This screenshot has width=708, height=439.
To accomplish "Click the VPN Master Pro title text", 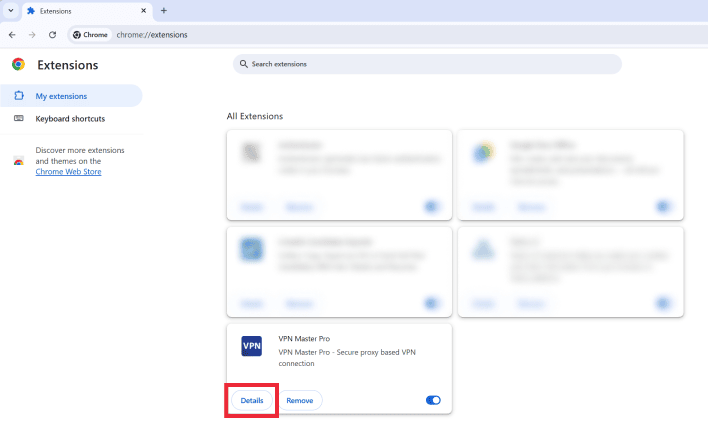I will click(x=304, y=339).
